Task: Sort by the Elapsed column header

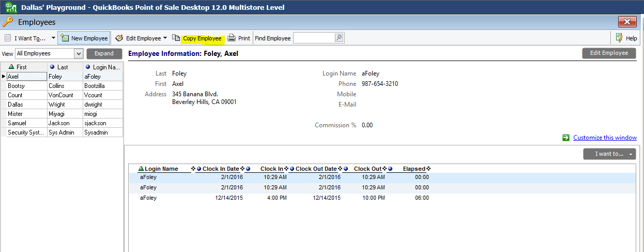Action: pyautogui.click(x=414, y=169)
